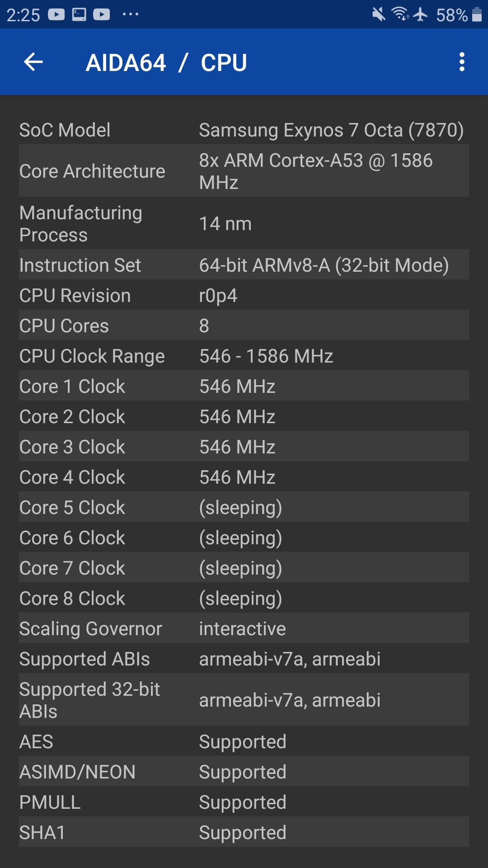Tap the notification overflow dots icon
This screenshot has height=868, width=488.
pos(131,14)
